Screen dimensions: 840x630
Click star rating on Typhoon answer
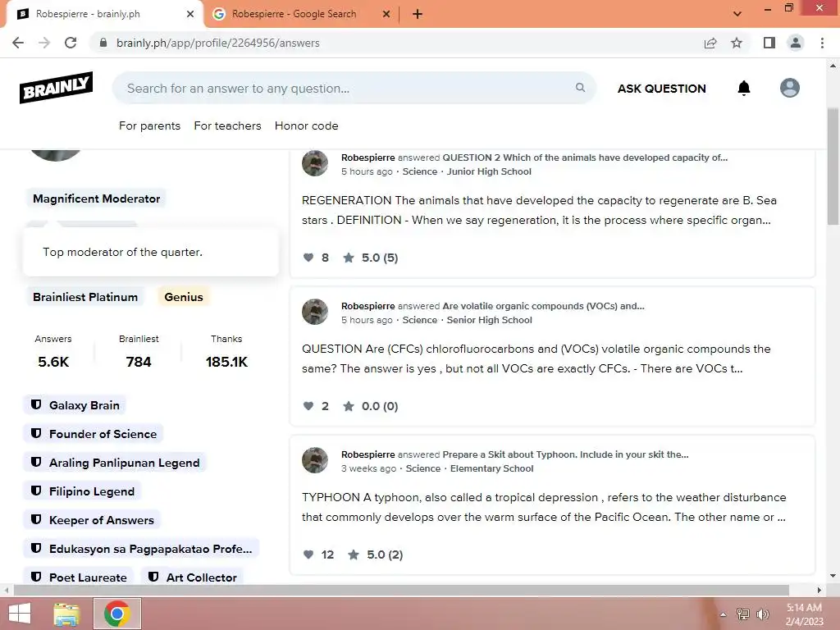(x=354, y=555)
